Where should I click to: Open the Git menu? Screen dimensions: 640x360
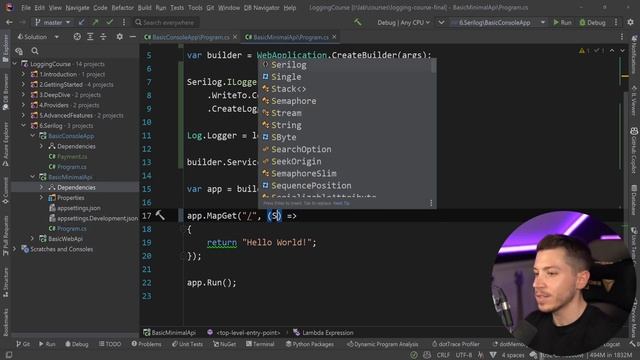210,8
